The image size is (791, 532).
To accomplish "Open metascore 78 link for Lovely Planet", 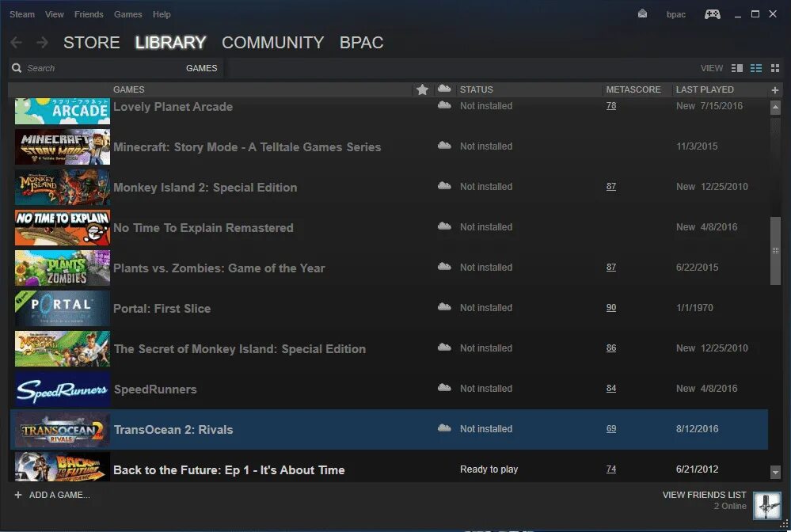I will 611,105.
